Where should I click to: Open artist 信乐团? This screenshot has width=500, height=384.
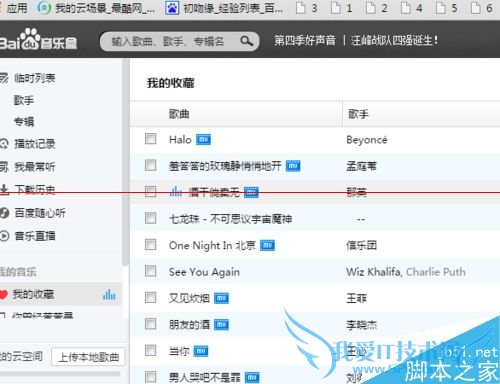click(x=361, y=246)
